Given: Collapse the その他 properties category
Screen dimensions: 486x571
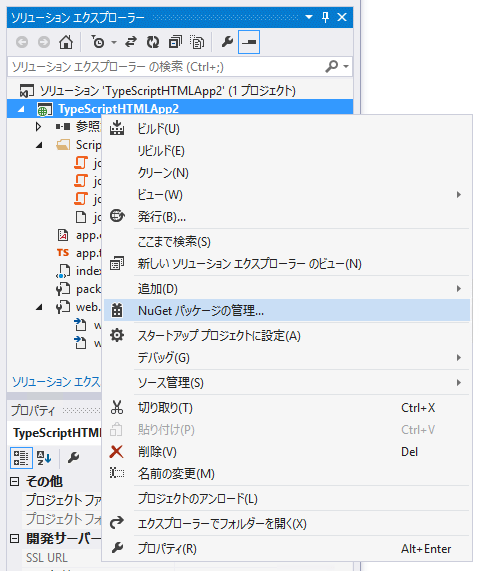Looking at the screenshot, I should pyautogui.click(x=14, y=482).
